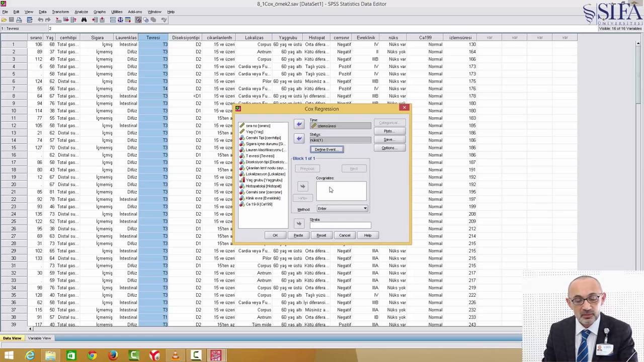The image size is (644, 362).
Task: Click the 'izlemsüresi' column header
Action: 460,38
